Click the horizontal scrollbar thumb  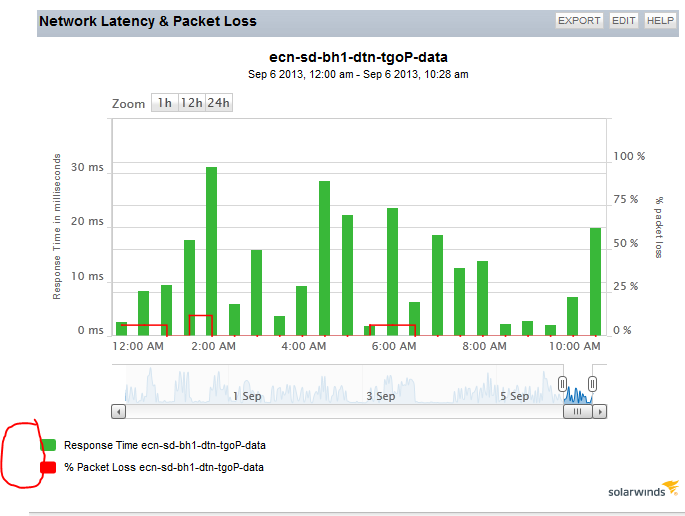tap(578, 412)
